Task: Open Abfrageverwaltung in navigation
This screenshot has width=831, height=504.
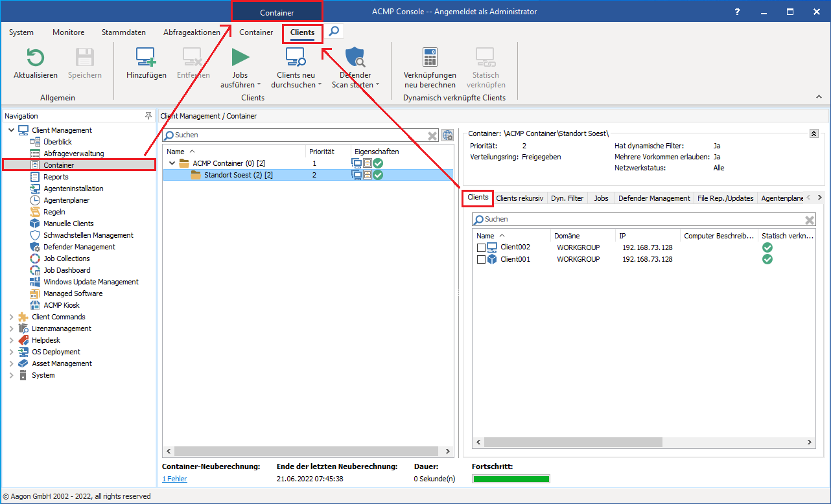Action: (73, 154)
